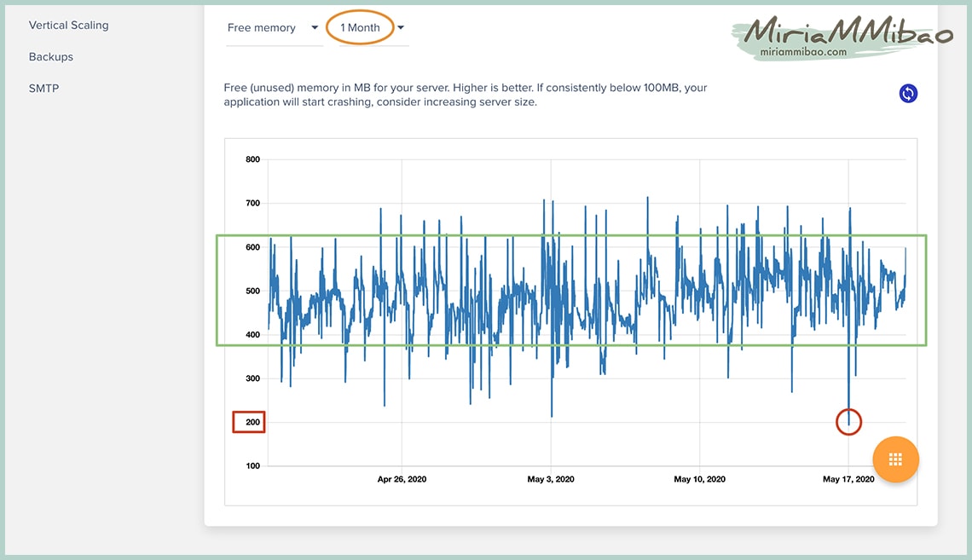Click the Apr 26, 2020 axis date
The image size is (972, 560).
point(402,480)
